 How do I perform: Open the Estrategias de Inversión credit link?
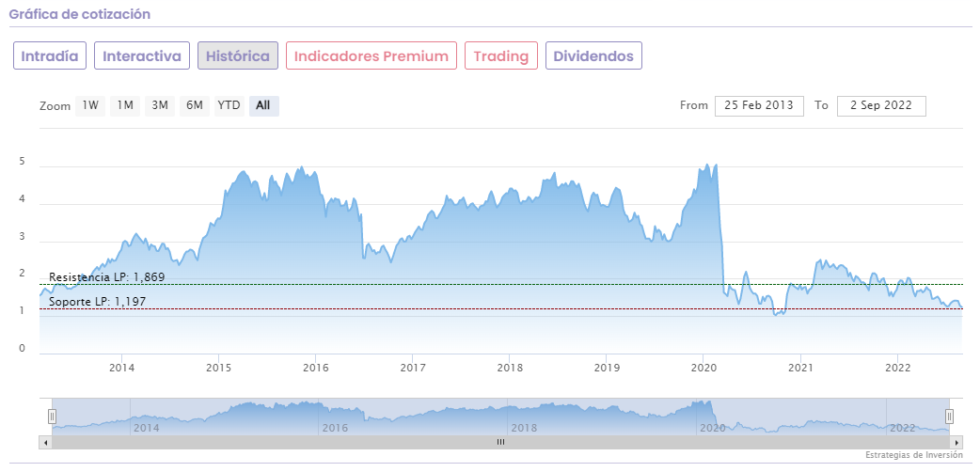(914, 455)
